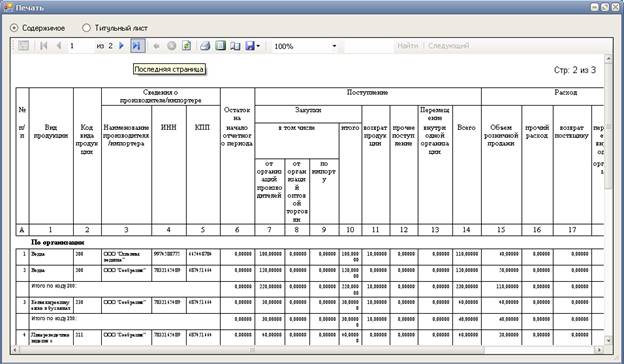
Task: Open the page setup dialog
Action: 236,46
